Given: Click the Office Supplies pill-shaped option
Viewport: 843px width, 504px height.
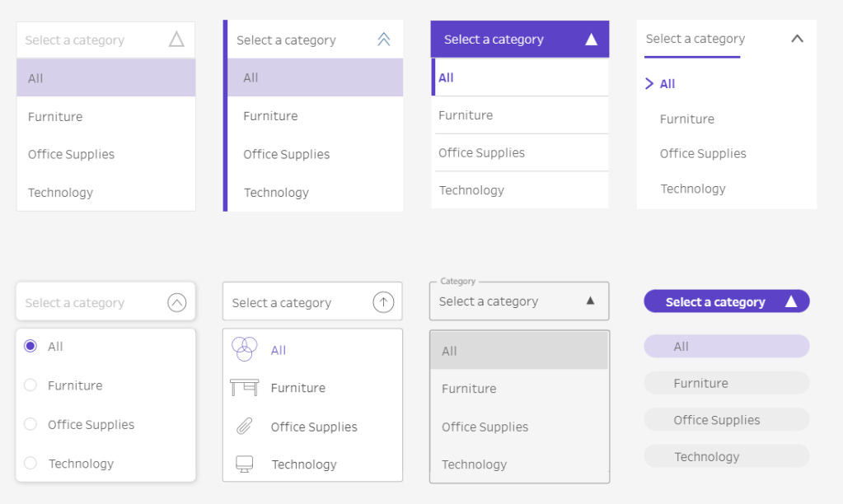Looking at the screenshot, I should (726, 420).
